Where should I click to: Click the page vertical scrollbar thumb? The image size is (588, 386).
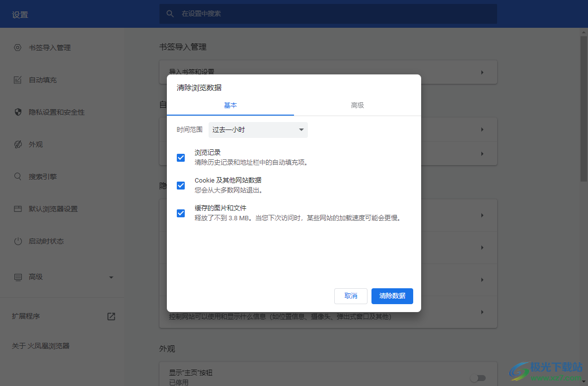coord(584,109)
